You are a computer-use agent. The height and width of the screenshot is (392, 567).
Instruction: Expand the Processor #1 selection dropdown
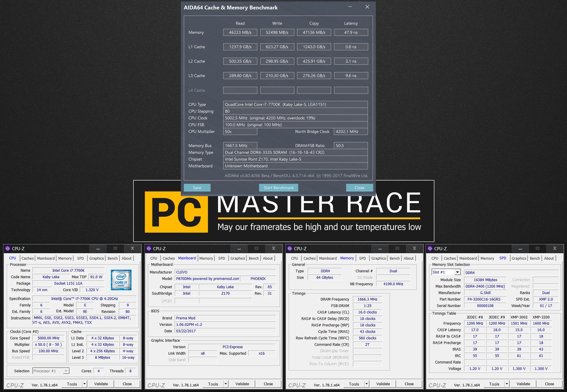pos(66,371)
